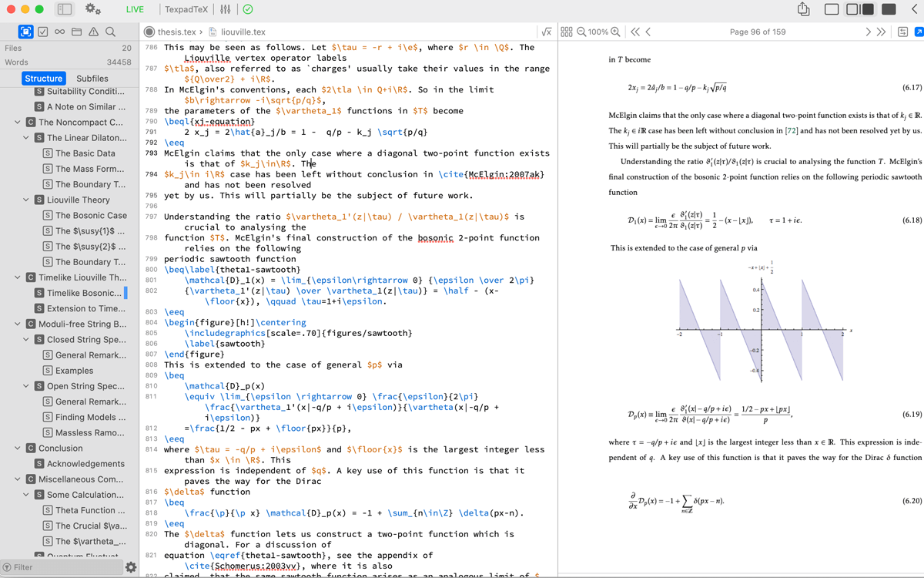Select preview-only layout view
Screen dimensions: 924x578
coord(889,9)
